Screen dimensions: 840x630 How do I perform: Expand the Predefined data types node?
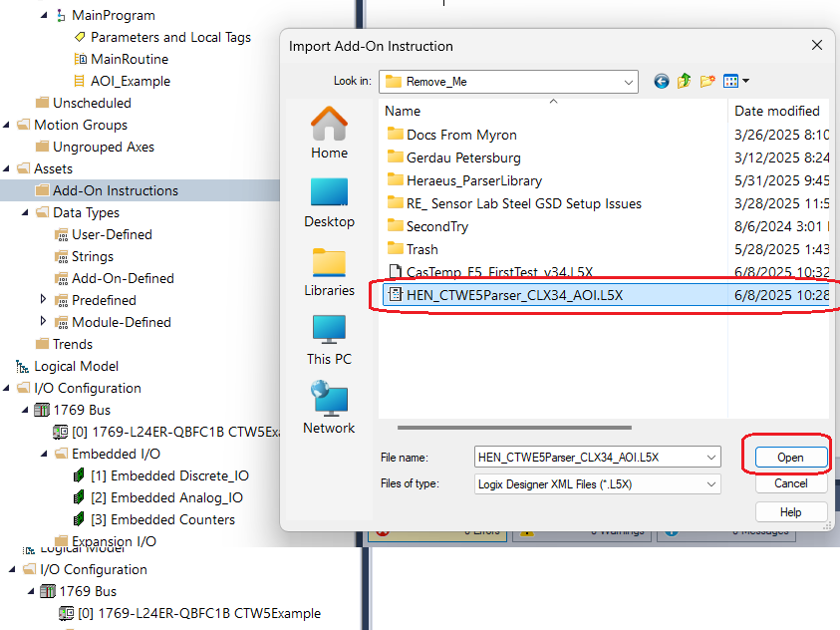[x=44, y=299]
